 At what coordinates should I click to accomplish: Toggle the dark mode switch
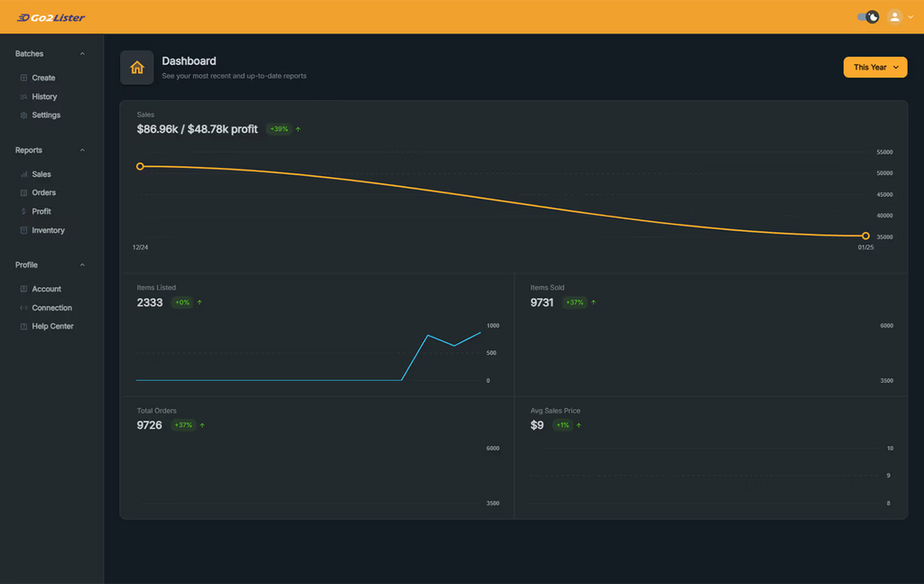click(x=868, y=17)
